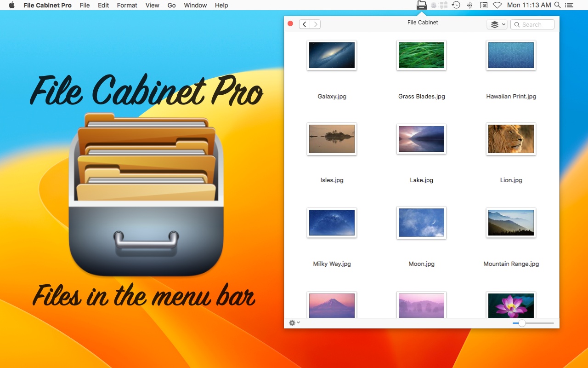This screenshot has width=588, height=368.
Task: Select the Milky Way.jpg thumbnail
Action: (332, 223)
